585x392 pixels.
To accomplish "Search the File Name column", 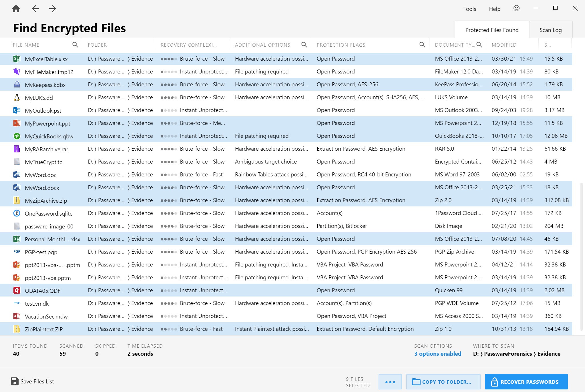I will point(75,45).
